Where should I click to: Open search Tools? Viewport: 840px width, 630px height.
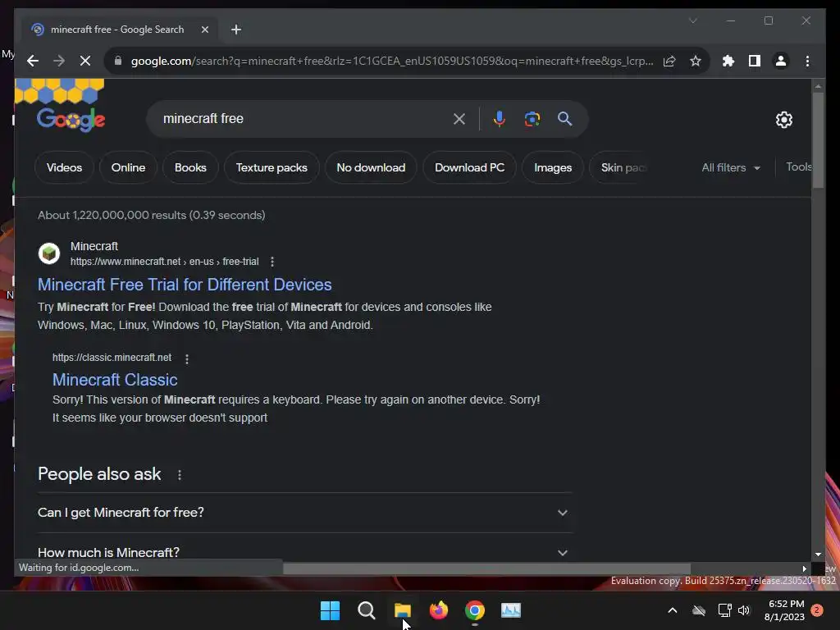pyautogui.click(x=799, y=167)
